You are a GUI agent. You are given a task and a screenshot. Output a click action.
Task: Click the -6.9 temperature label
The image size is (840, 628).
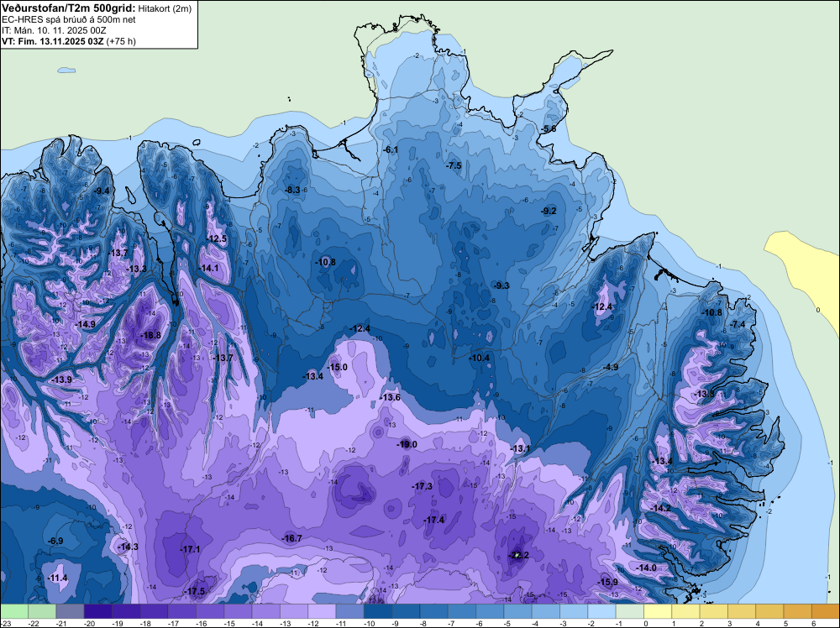55,541
